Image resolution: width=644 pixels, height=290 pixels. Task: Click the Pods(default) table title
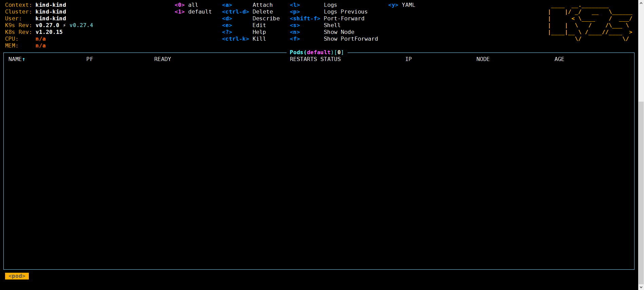pyautogui.click(x=316, y=53)
